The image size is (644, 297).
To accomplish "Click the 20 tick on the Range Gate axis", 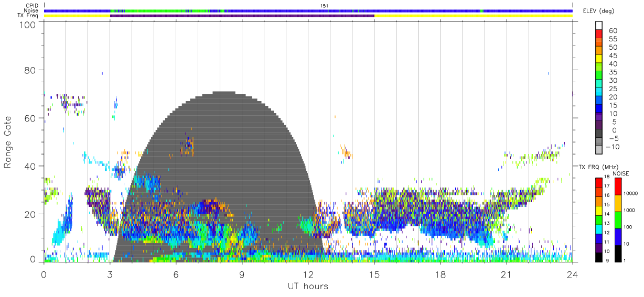I will click(30, 214).
